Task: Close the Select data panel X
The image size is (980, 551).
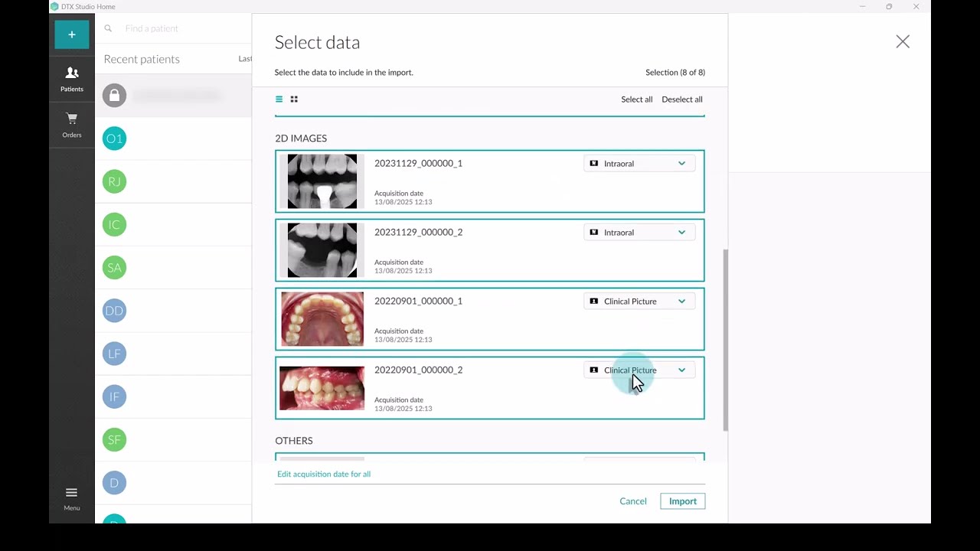Action: [903, 42]
